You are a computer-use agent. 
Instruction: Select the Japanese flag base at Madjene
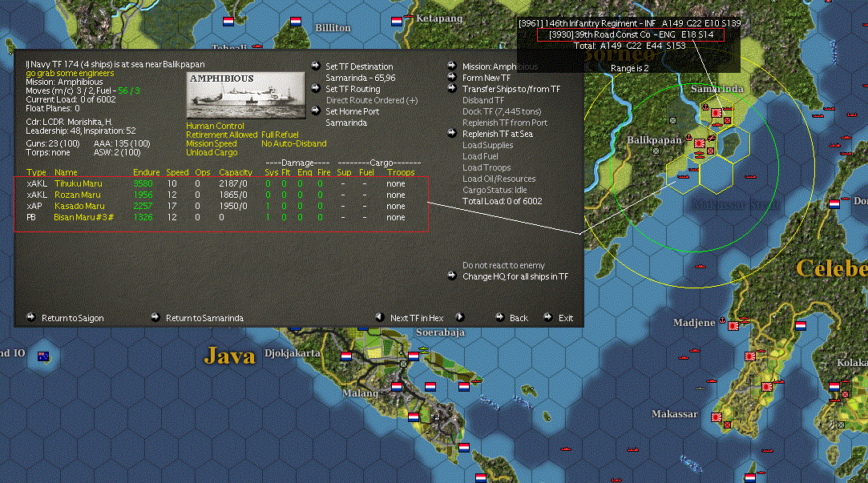click(733, 326)
